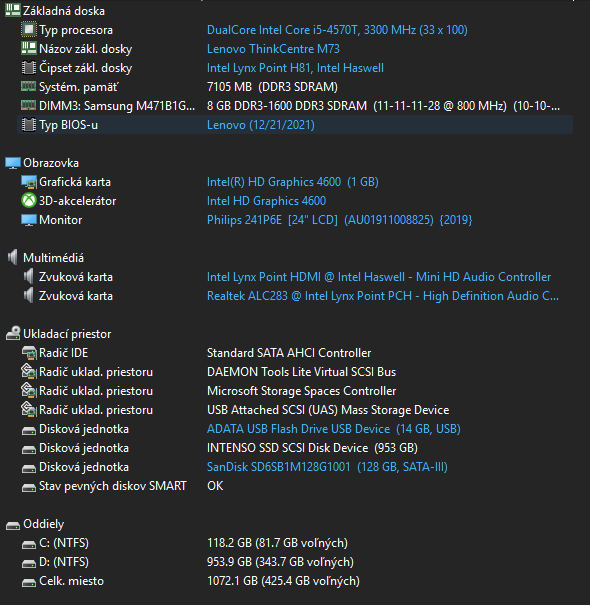Image resolution: width=590 pixels, height=605 pixels.
Task: Click the 3D-akcelerátor Xbox-style icon
Action: pyautogui.click(x=29, y=201)
